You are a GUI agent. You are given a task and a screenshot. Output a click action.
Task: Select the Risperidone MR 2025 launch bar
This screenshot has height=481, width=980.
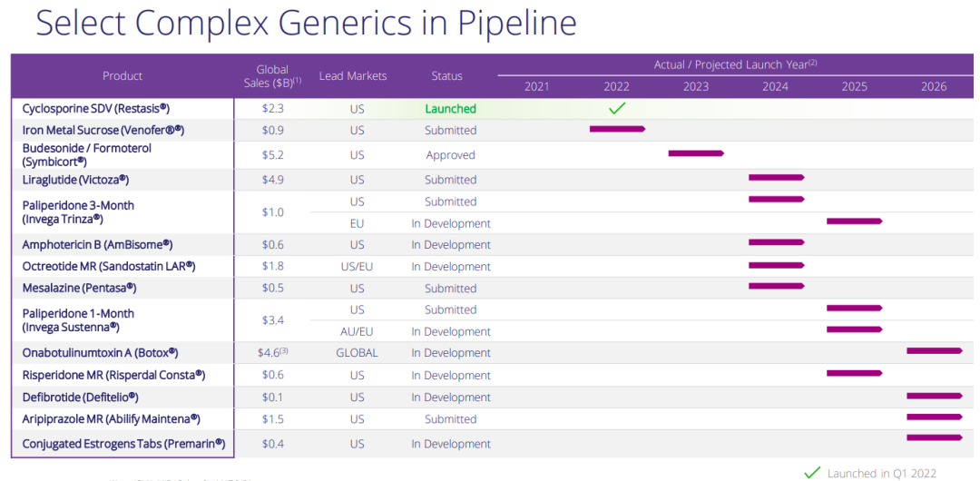(855, 373)
